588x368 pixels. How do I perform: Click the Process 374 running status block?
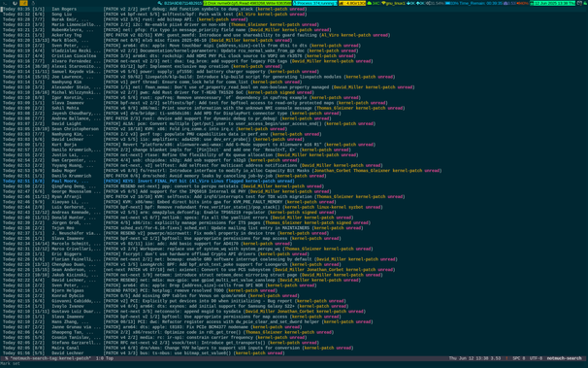(314, 3)
